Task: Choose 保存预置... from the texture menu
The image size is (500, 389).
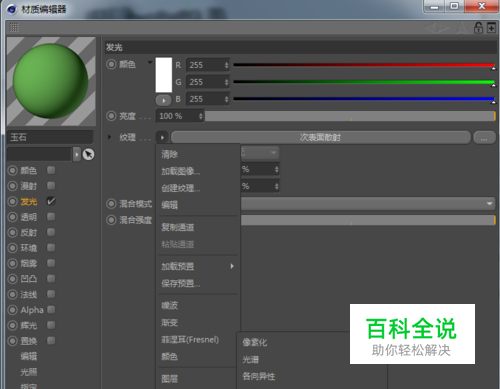Action: pos(181,283)
